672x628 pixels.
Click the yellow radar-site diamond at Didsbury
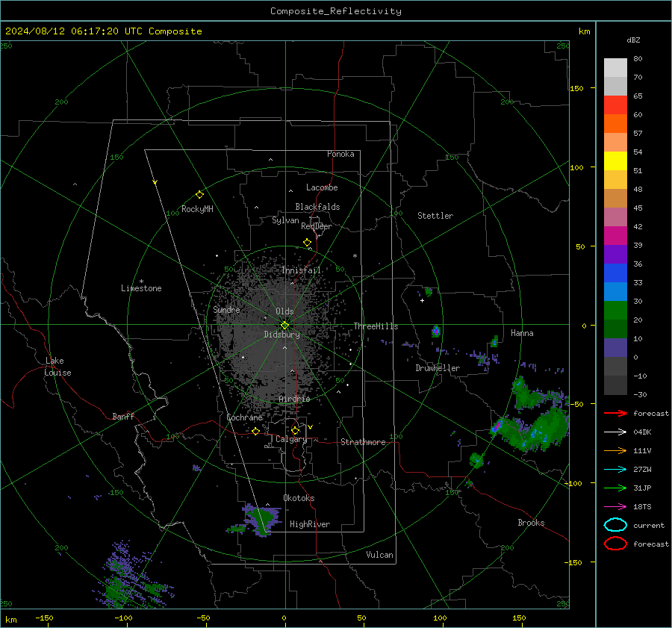pos(284,326)
